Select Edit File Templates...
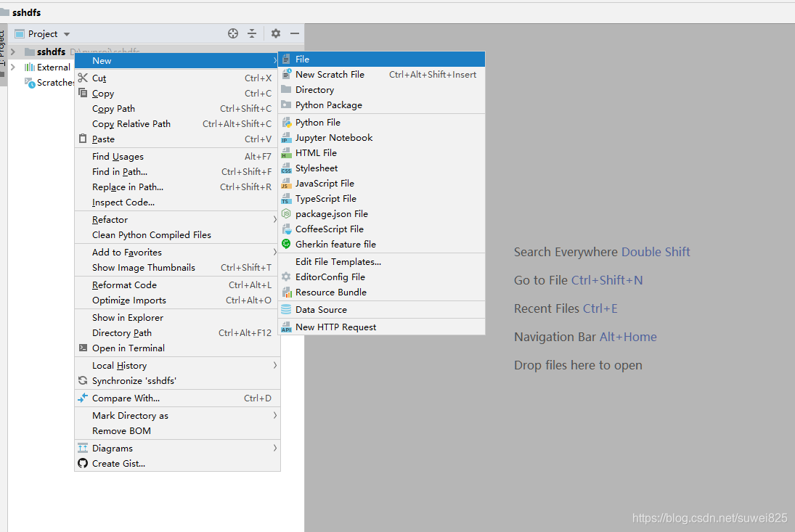Screen dimensions: 795x532 point(382,261)
